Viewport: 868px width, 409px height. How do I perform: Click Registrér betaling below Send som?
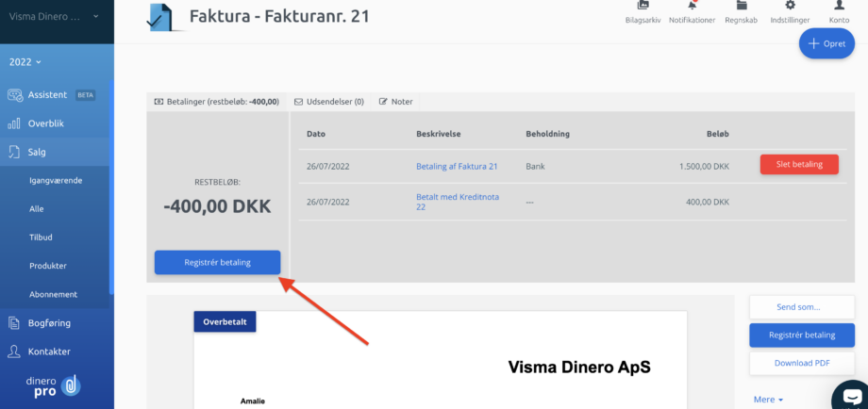point(802,335)
